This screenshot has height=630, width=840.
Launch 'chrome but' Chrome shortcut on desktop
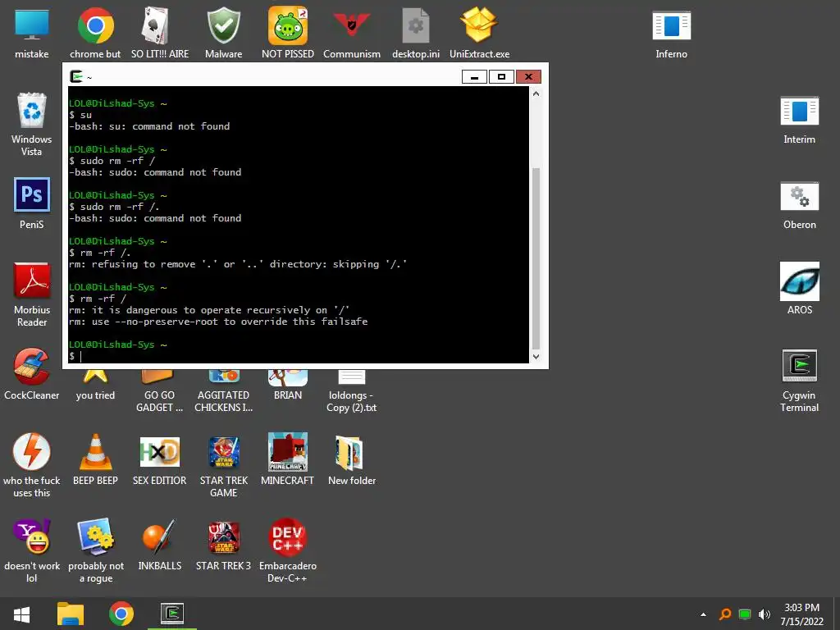(95, 33)
